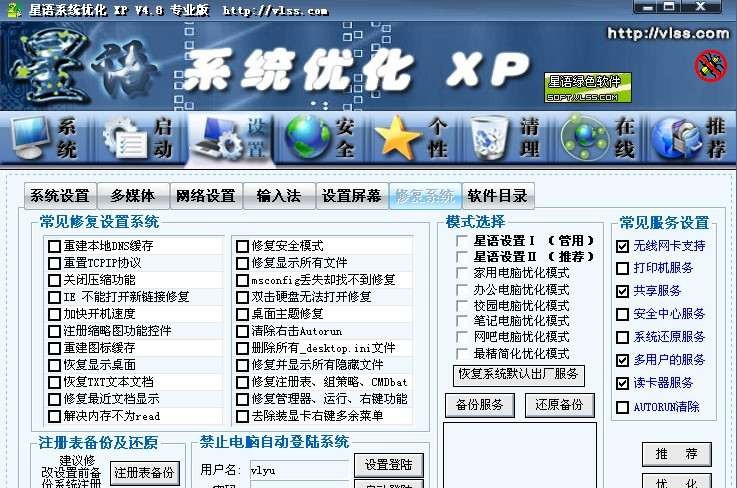737x488 pixels.
Task: Open the 启动 section with gear checklist icon
Action: (138, 138)
